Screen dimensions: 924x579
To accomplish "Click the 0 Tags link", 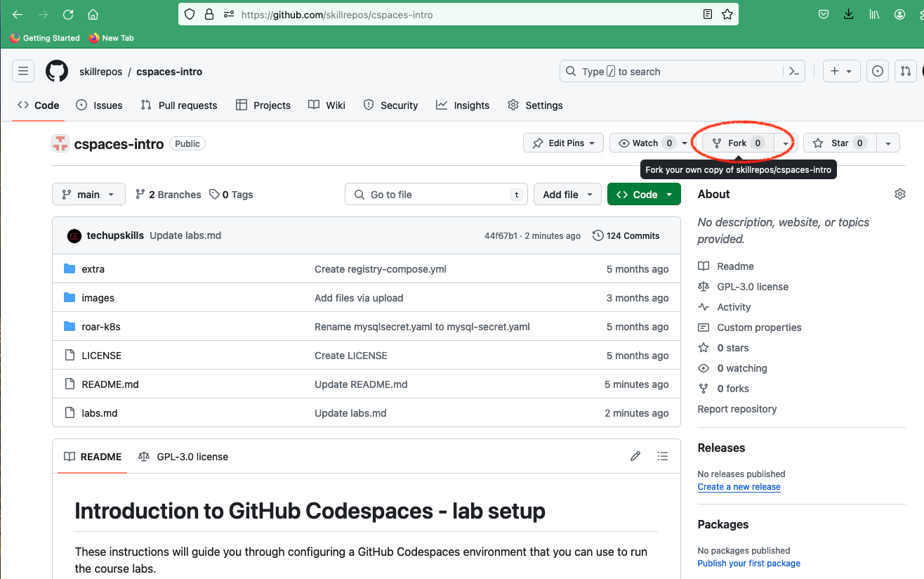I will (232, 195).
